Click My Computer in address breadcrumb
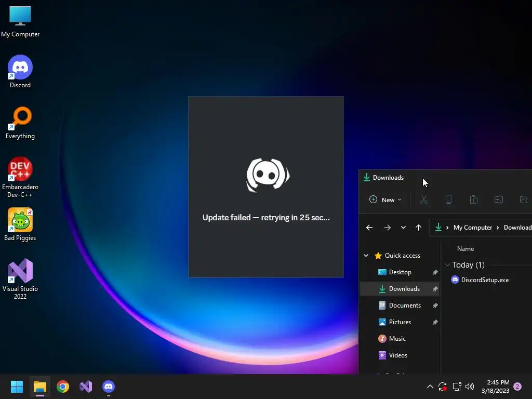This screenshot has width=532, height=399. click(x=473, y=228)
